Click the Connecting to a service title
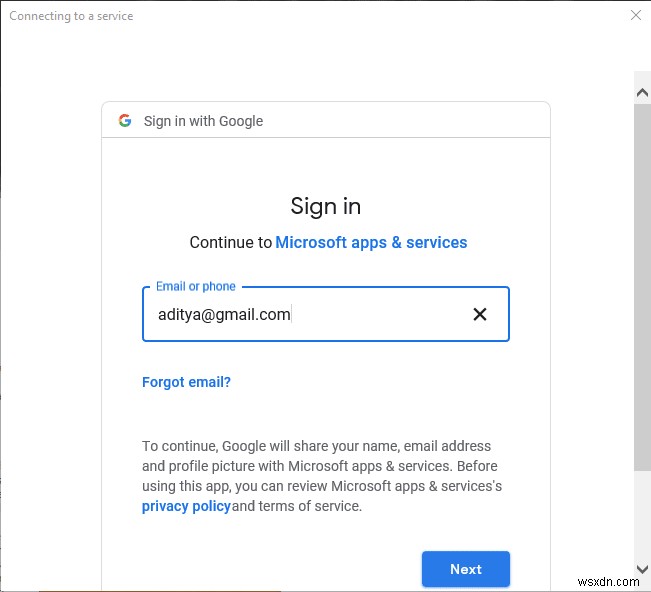This screenshot has height=592, width=651. pyautogui.click(x=71, y=16)
